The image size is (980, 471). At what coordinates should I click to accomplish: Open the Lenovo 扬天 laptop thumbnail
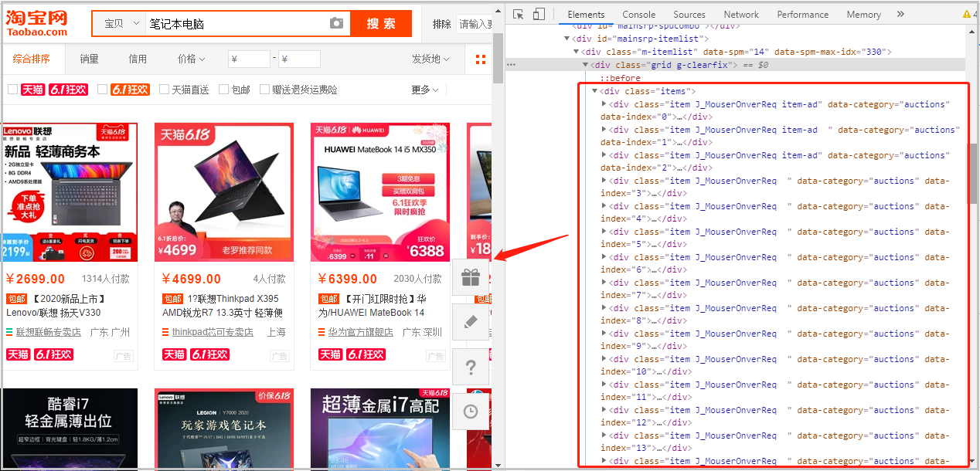(70, 192)
